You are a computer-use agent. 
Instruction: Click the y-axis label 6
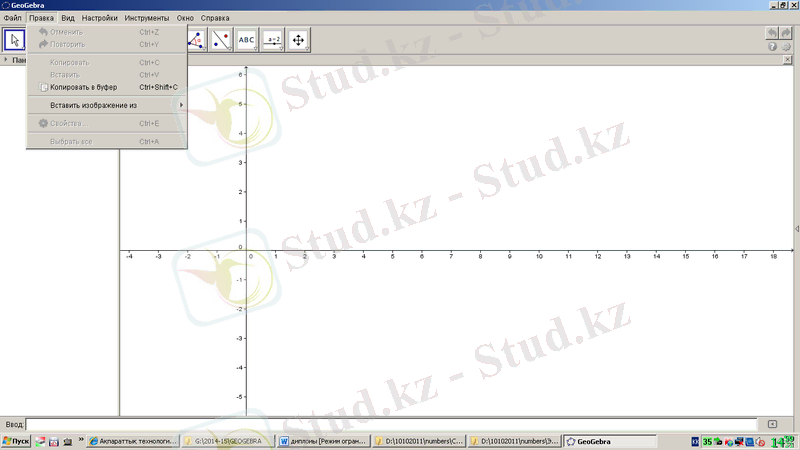coord(240,74)
